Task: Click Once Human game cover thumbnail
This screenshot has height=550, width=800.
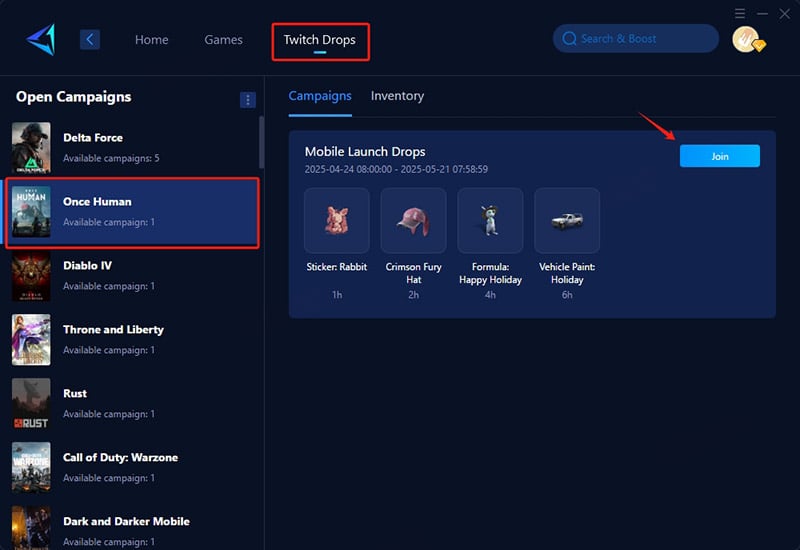Action: pos(31,212)
